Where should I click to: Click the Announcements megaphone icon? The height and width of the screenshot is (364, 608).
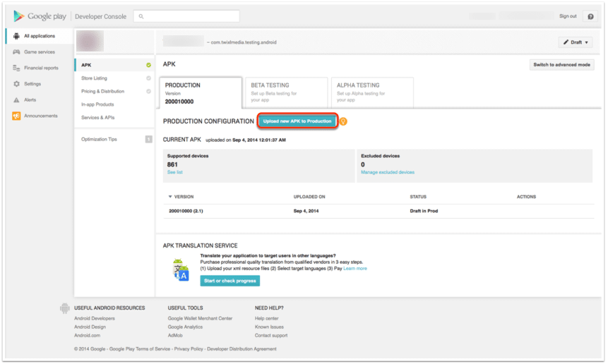[x=16, y=116]
